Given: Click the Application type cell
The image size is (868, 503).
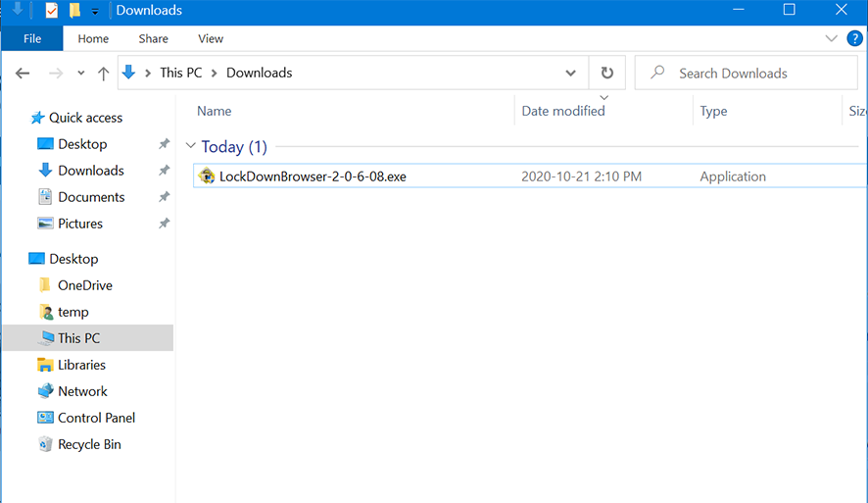Looking at the screenshot, I should click(x=733, y=176).
